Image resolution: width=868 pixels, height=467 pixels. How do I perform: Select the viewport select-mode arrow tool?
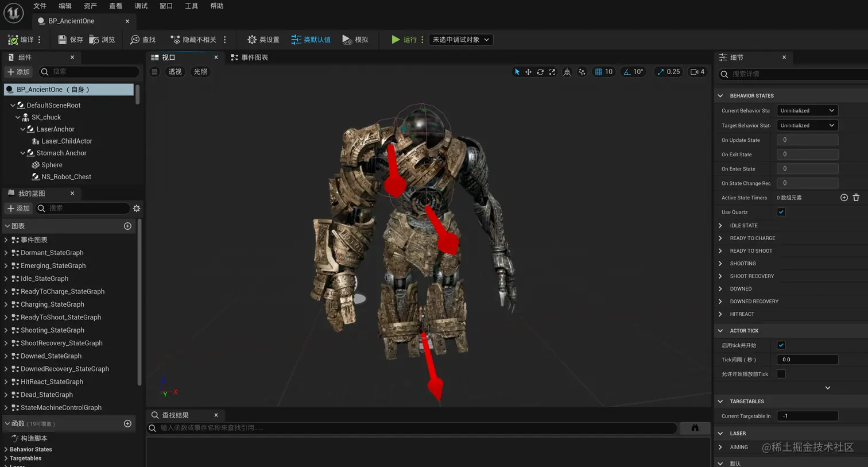pyautogui.click(x=517, y=72)
